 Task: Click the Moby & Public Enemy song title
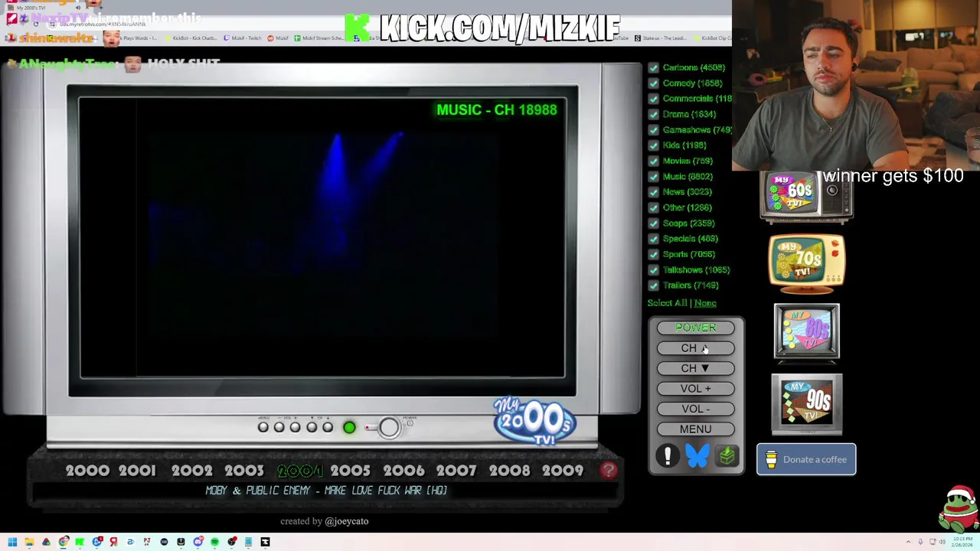pyautogui.click(x=326, y=491)
